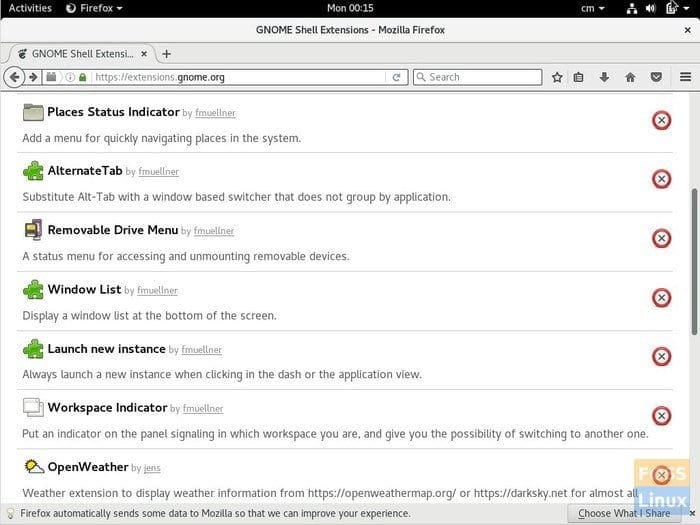Click the red X beside AlternateTab
Viewport: 700px width, 525px height.
[661, 179]
